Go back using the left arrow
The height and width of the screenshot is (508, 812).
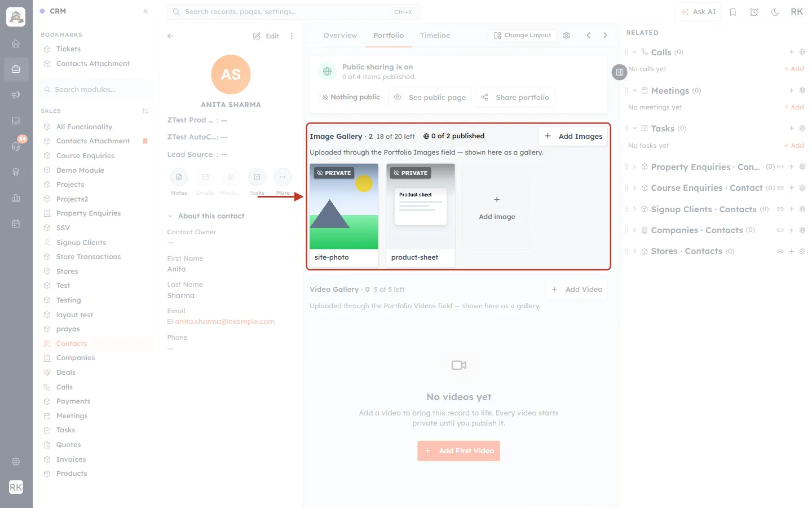pyautogui.click(x=170, y=36)
